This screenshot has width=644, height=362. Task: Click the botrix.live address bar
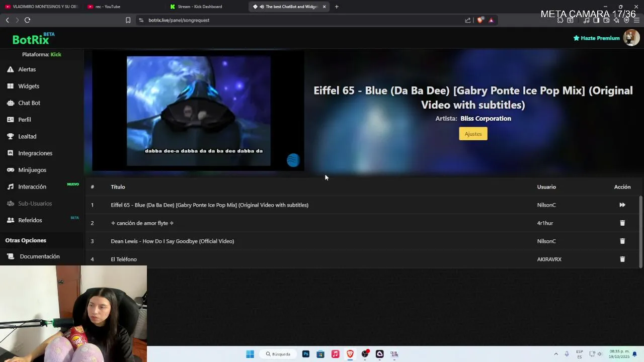click(x=302, y=20)
